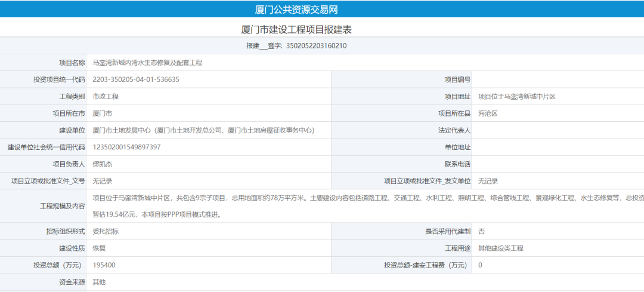Click the 资金来源 value 其他
The image size is (644, 292).
click(x=99, y=282)
